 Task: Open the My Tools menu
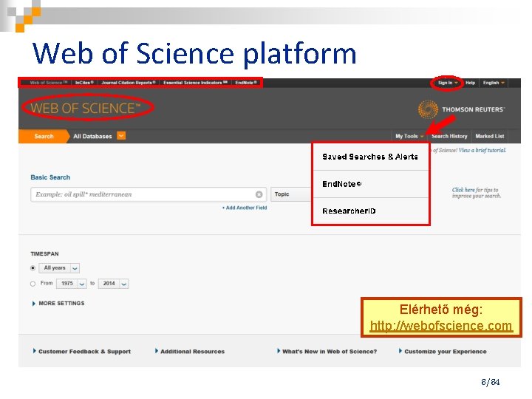point(409,136)
